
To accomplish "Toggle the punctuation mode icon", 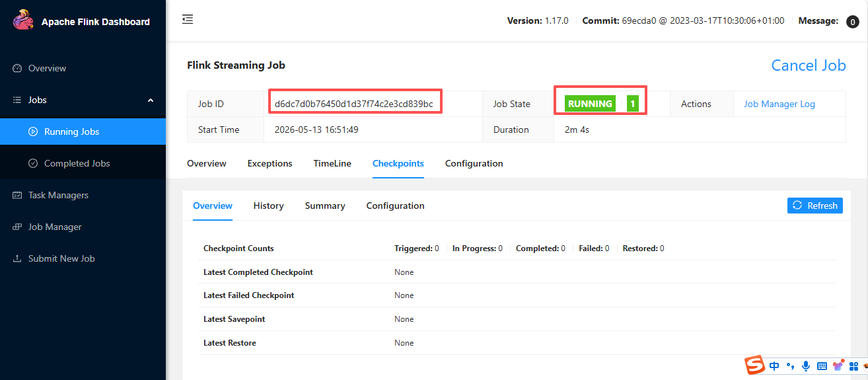I will (x=790, y=366).
